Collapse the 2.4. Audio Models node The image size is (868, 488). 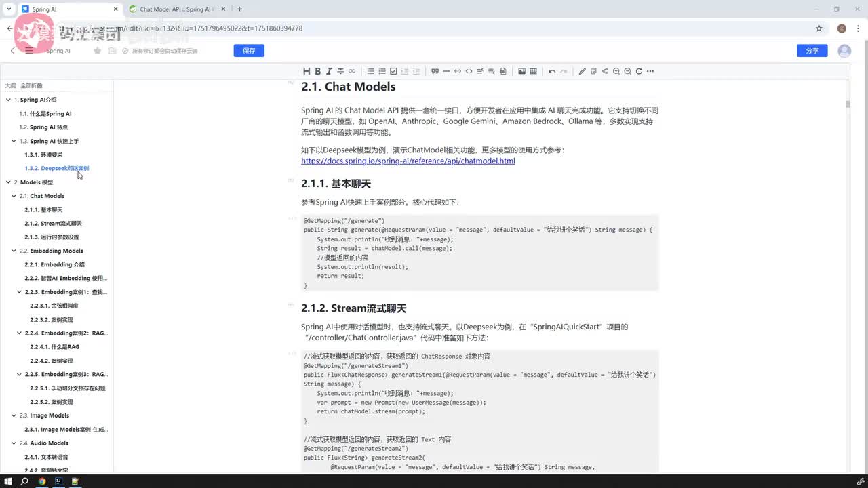[x=14, y=443]
